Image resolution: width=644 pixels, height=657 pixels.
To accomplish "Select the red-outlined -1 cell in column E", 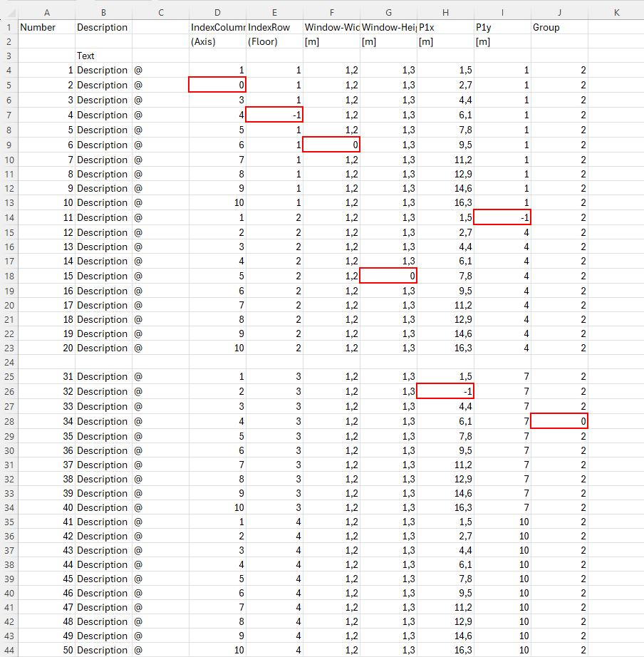I will click(274, 115).
